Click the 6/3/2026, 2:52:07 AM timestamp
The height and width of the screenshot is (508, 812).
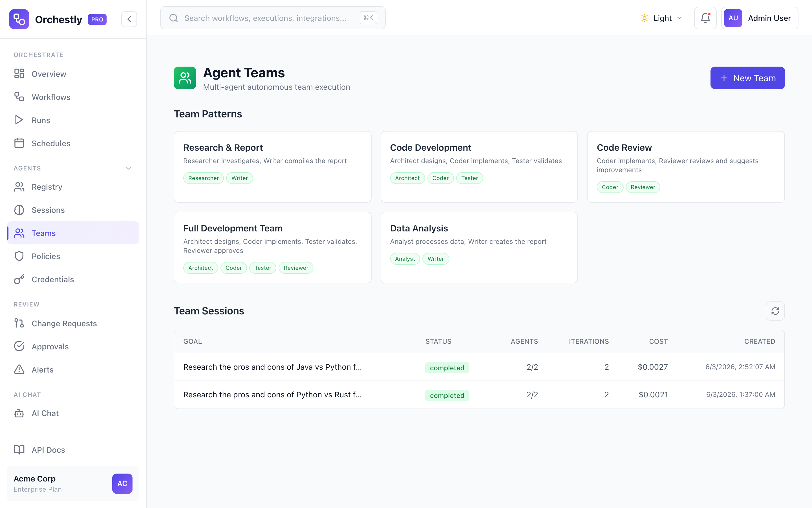(x=740, y=367)
